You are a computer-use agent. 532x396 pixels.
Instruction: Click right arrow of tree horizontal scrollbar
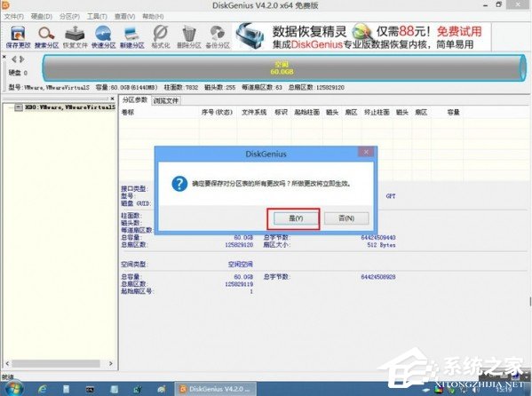click(111, 363)
